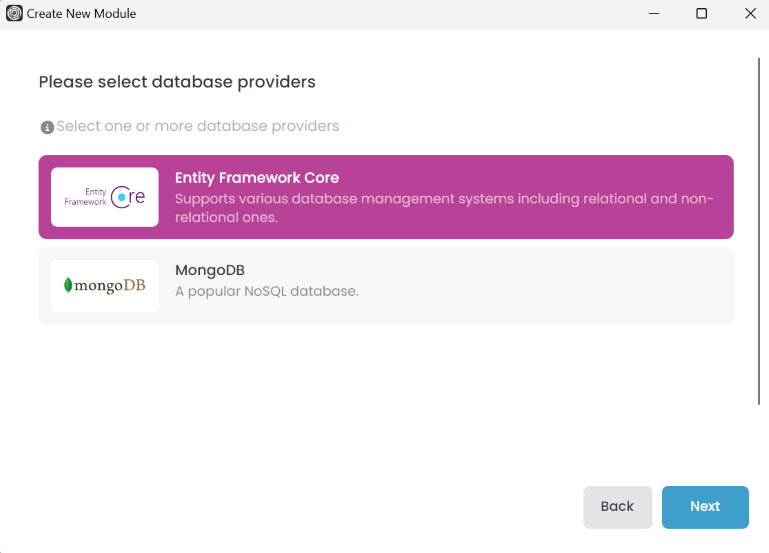Click the MongoDB leaf logo
The image size is (769, 553).
105,285
